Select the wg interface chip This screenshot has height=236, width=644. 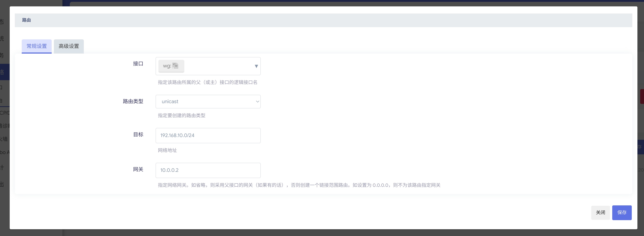pyautogui.click(x=167, y=66)
